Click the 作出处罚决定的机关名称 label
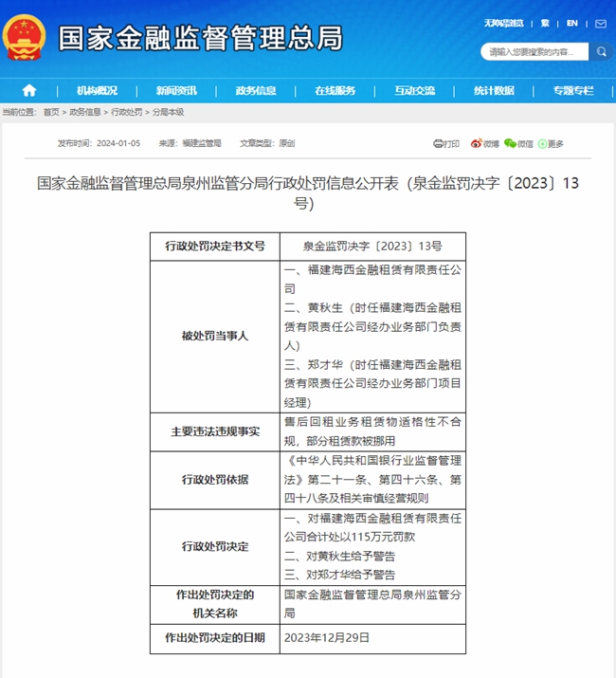 pyautogui.click(x=215, y=604)
